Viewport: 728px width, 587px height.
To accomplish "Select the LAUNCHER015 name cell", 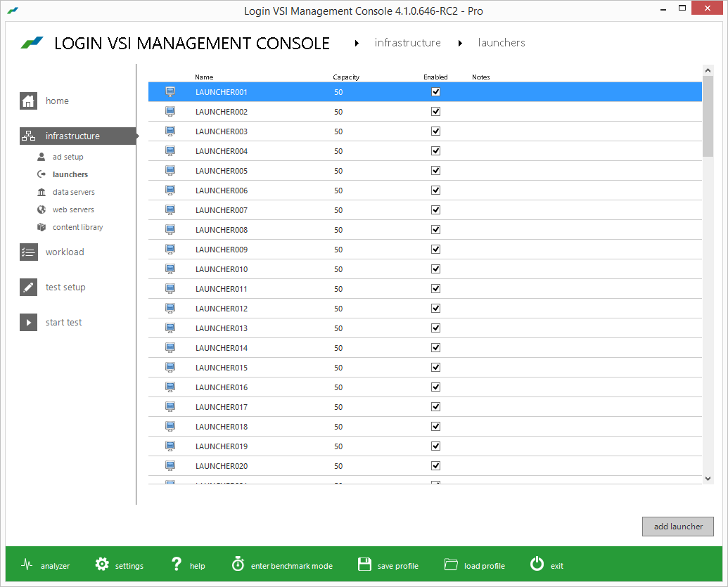I will [x=222, y=368].
